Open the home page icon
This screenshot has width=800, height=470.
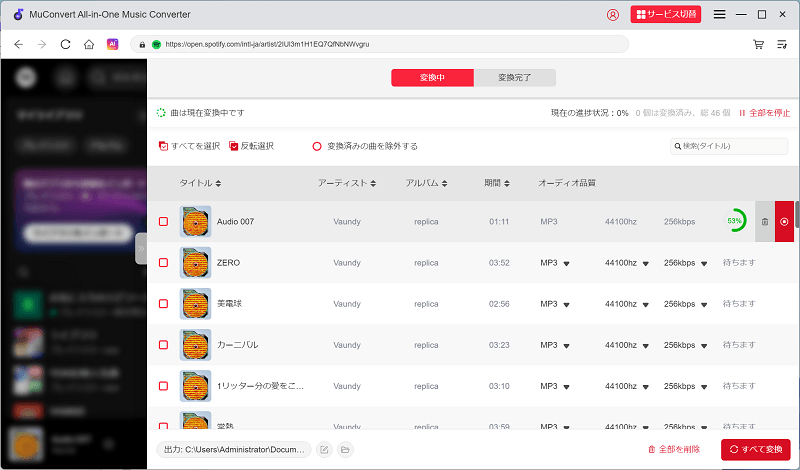(x=89, y=44)
